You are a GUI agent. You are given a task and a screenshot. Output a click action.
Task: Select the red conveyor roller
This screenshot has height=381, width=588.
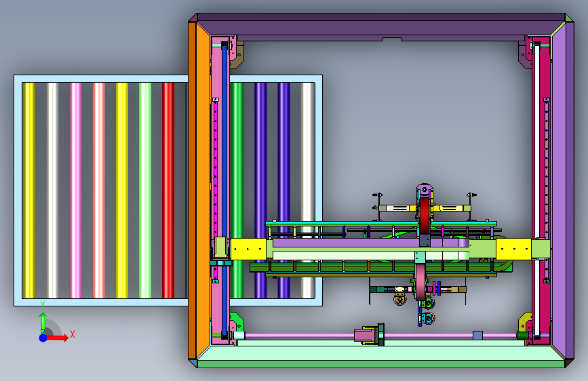pyautogui.click(x=168, y=190)
